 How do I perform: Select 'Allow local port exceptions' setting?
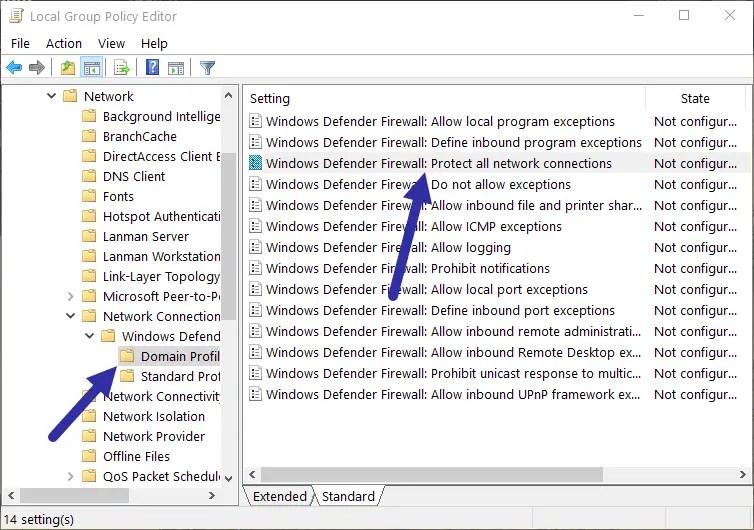(427, 290)
